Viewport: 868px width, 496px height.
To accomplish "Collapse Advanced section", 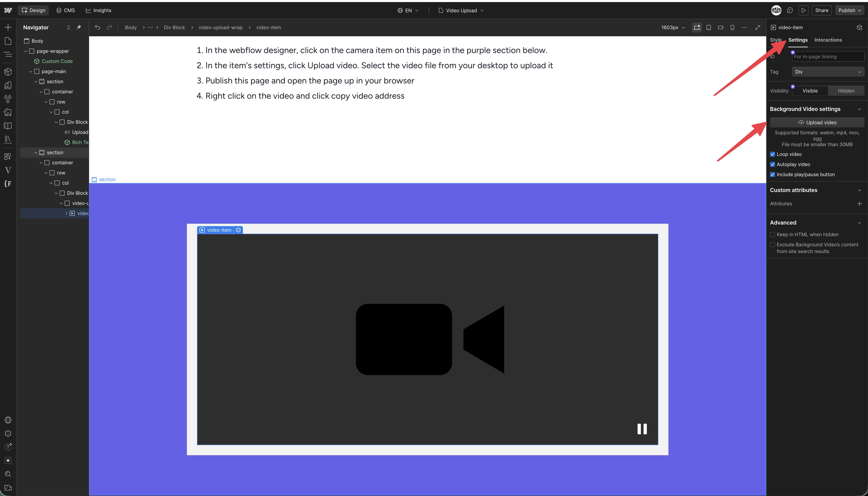I will 859,223.
